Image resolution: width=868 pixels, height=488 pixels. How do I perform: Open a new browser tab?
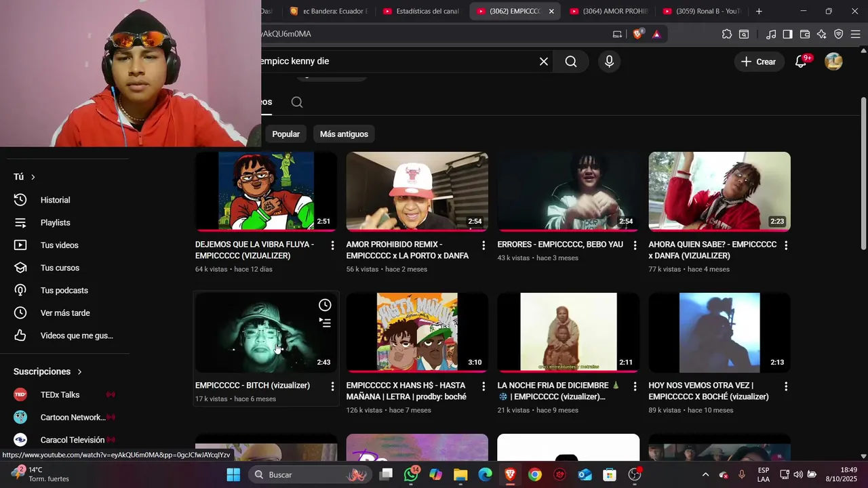tap(759, 11)
